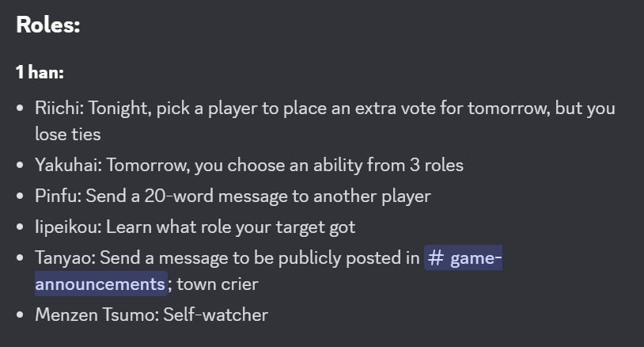Click the hash icon in the channel mention
Viewport: 644px width, 347px height.
pos(436,259)
